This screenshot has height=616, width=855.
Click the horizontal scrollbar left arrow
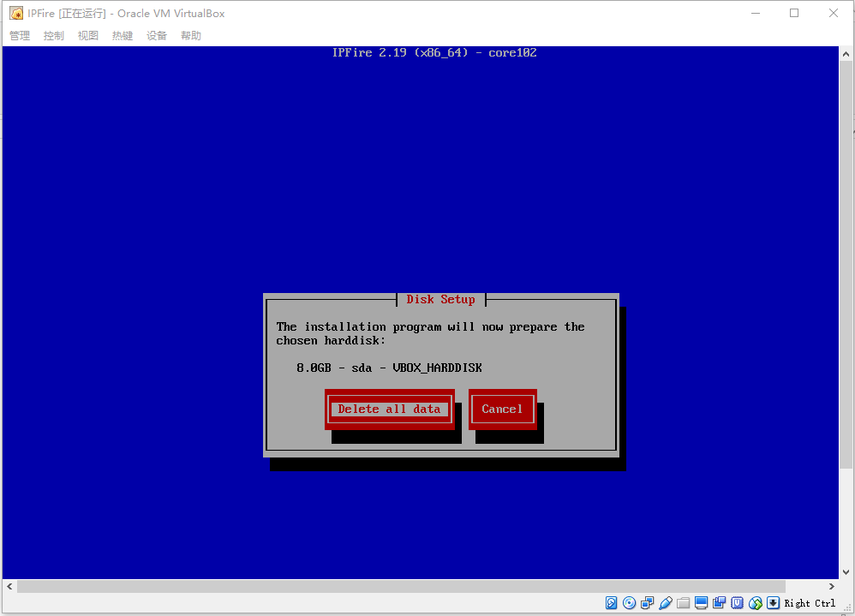(x=9, y=587)
